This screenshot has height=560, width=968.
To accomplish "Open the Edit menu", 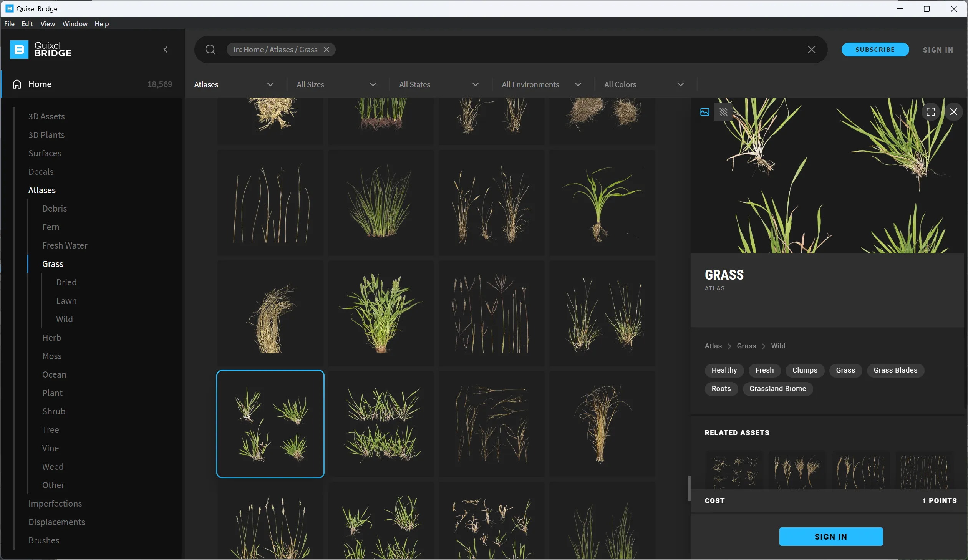I will point(27,24).
